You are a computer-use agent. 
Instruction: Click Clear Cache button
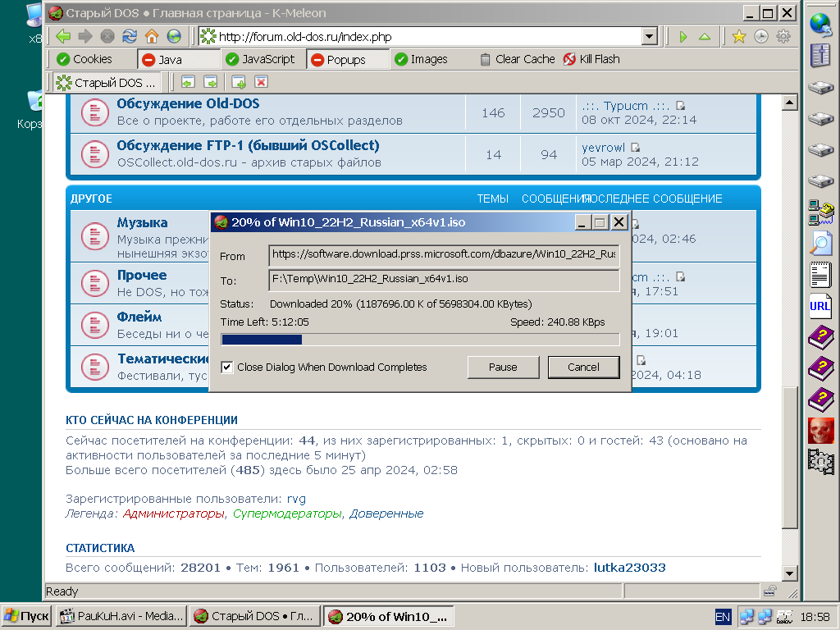(518, 59)
